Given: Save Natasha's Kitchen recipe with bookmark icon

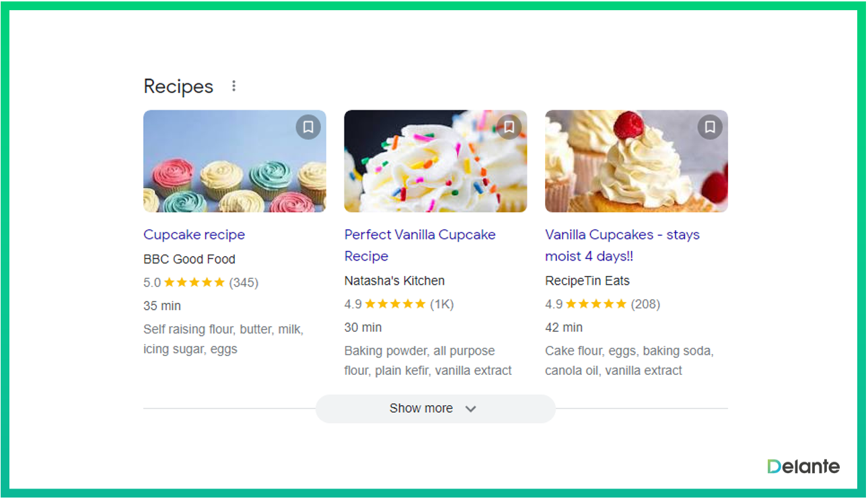Looking at the screenshot, I should (509, 127).
